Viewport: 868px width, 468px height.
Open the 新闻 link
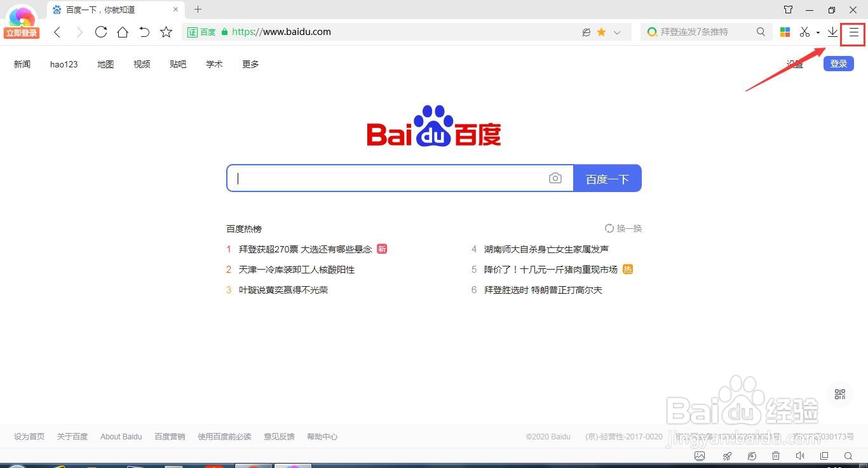point(22,64)
